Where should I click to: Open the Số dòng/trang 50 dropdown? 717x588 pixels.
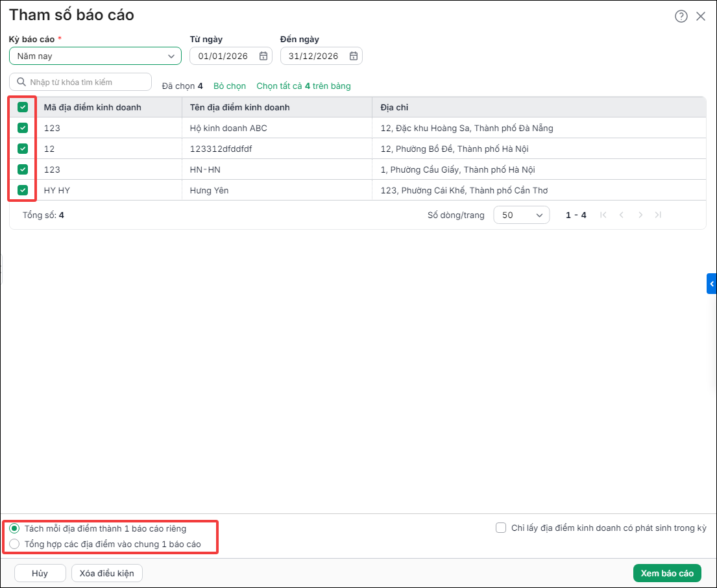(521, 215)
